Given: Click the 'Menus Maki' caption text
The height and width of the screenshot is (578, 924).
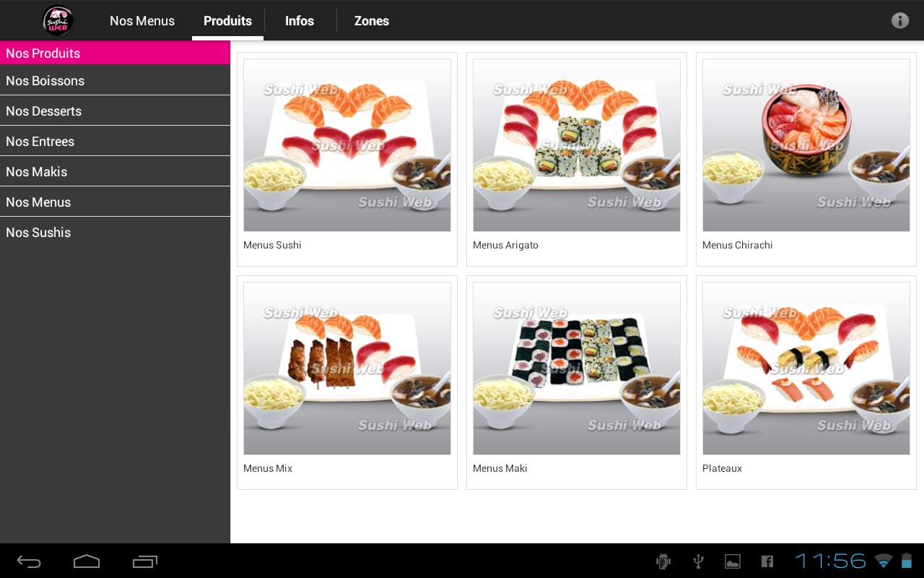Looking at the screenshot, I should [500, 468].
